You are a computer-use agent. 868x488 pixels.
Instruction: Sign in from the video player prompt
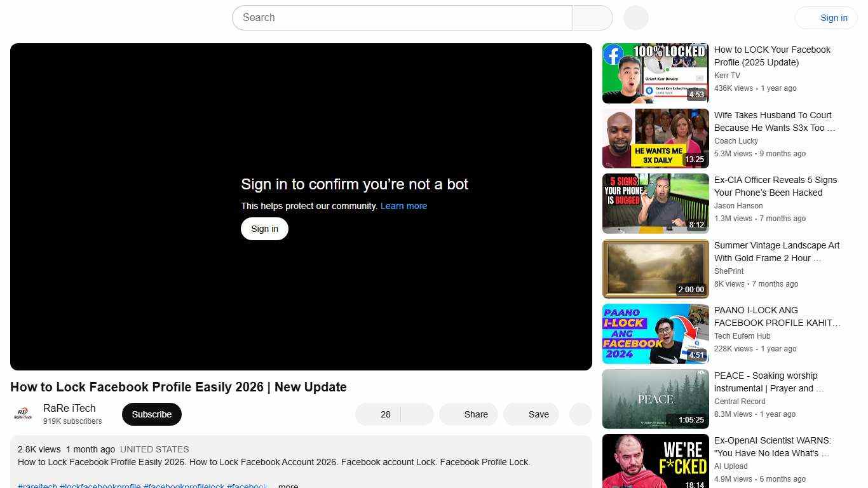(x=264, y=228)
